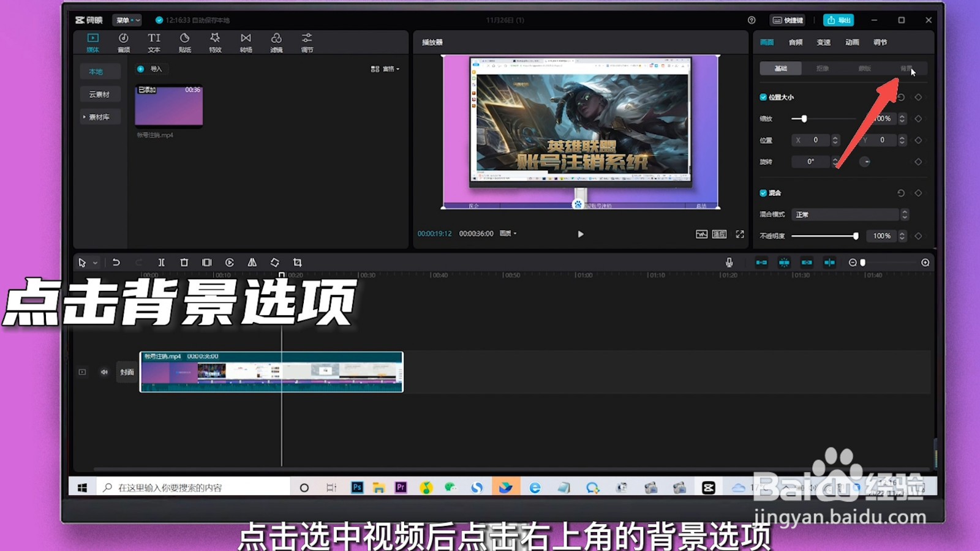Click the split clip tool
The width and height of the screenshot is (980, 551).
tap(161, 263)
